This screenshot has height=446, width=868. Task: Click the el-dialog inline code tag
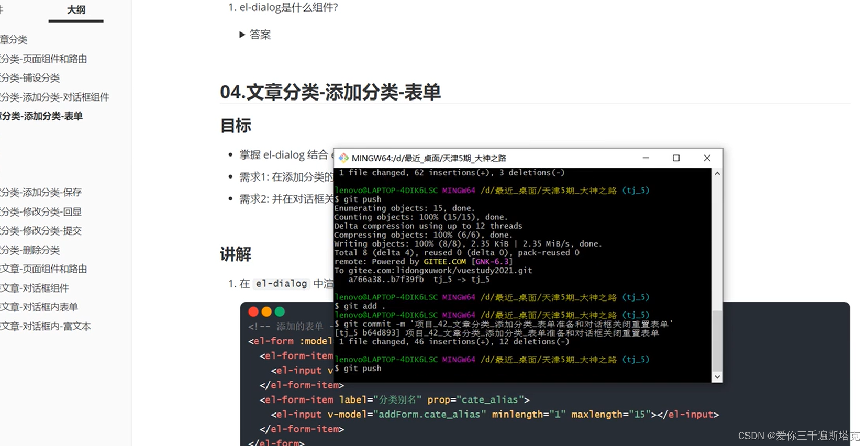pyautogui.click(x=282, y=284)
